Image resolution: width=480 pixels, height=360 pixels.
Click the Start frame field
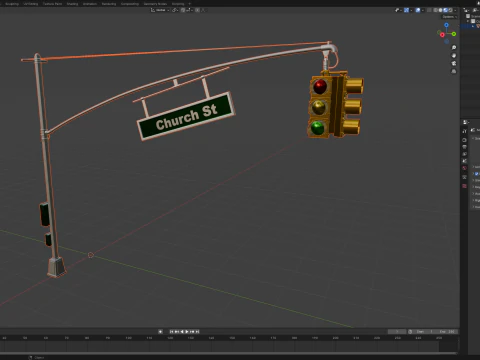[x=425, y=332]
